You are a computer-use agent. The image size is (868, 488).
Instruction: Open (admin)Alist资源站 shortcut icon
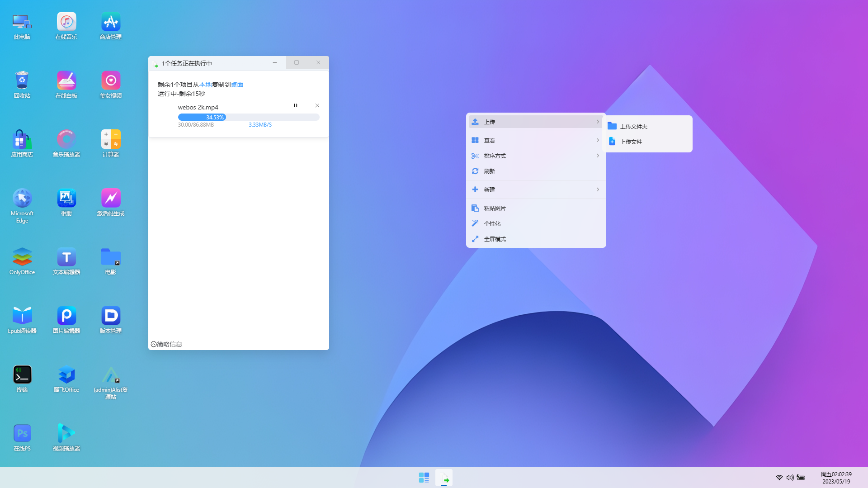coord(111,383)
